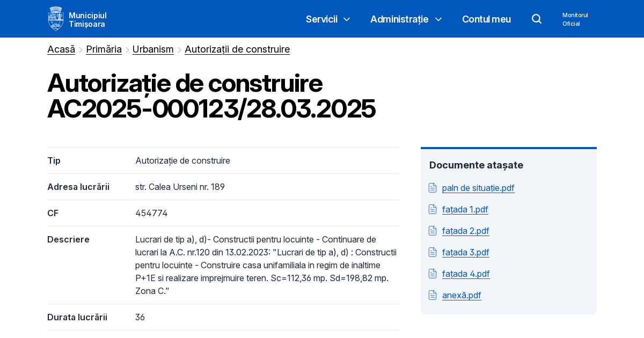The height and width of the screenshot is (338, 644).
Task: Expand the Servicii dropdown menu
Action: [328, 19]
